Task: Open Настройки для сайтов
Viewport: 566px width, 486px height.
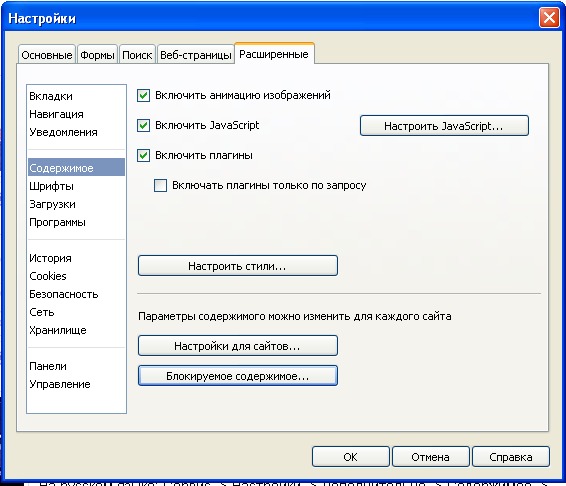Action: pyautogui.click(x=238, y=346)
